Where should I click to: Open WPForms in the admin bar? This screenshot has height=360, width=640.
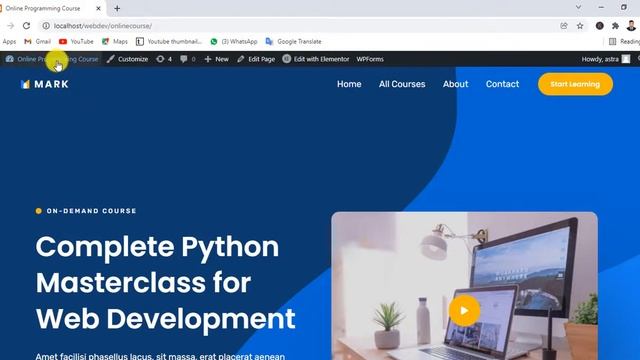(370, 59)
